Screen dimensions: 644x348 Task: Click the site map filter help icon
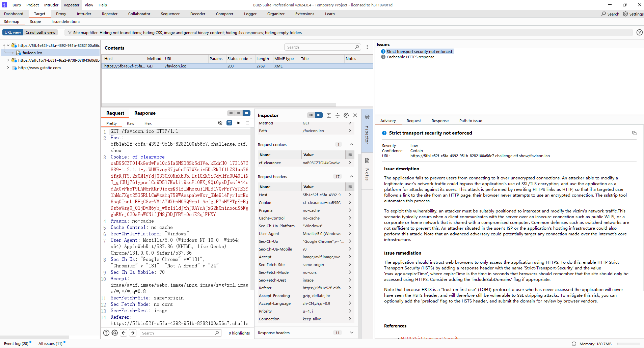pos(639,32)
